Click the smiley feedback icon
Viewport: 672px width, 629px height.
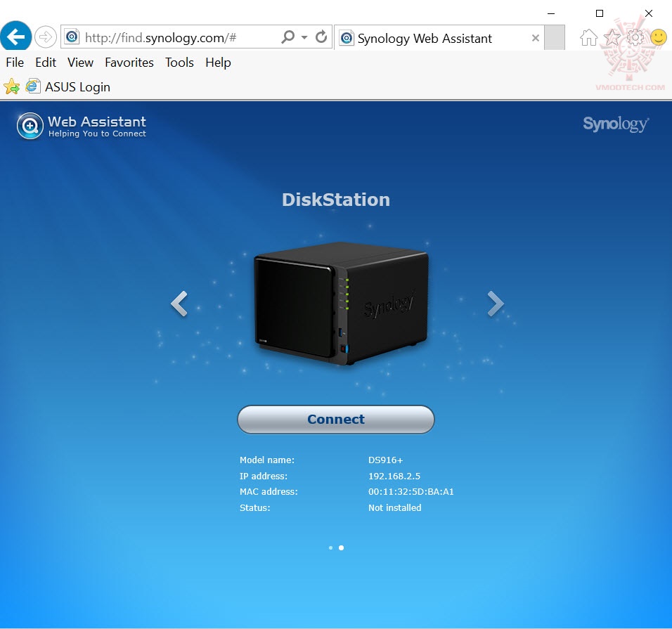[658, 38]
